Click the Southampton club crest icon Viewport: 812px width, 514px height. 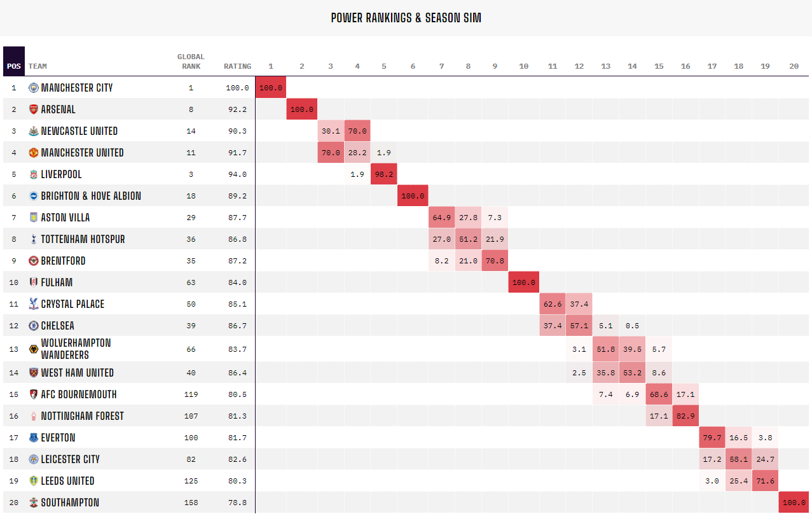click(34, 503)
